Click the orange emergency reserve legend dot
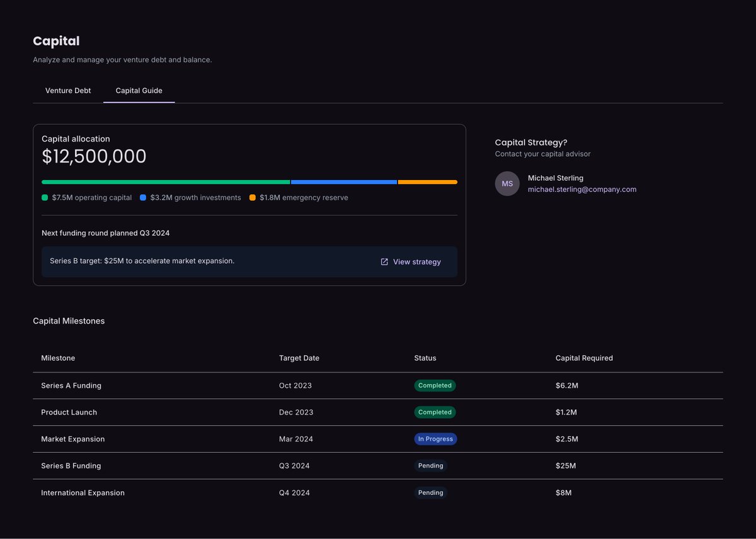Screen dimensions: 756x539 [253, 198]
